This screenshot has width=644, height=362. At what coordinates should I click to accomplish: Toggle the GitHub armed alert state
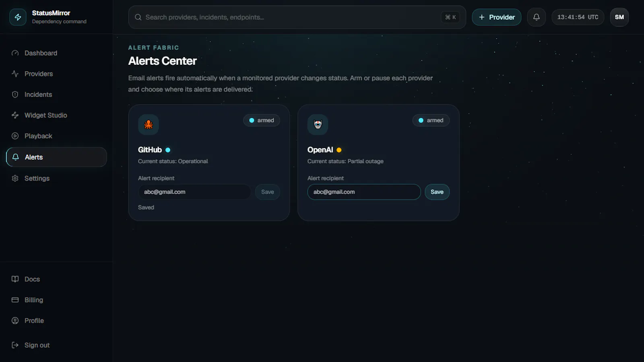(x=262, y=120)
